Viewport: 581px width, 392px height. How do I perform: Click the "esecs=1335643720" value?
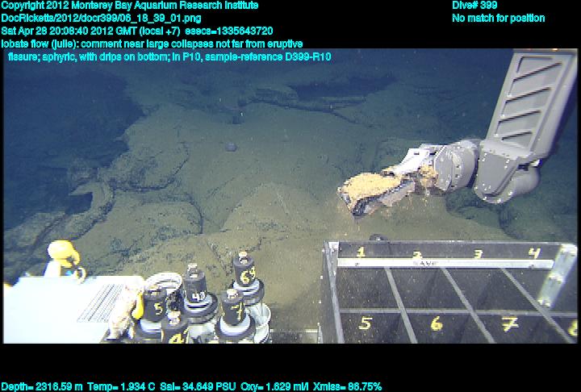229,31
